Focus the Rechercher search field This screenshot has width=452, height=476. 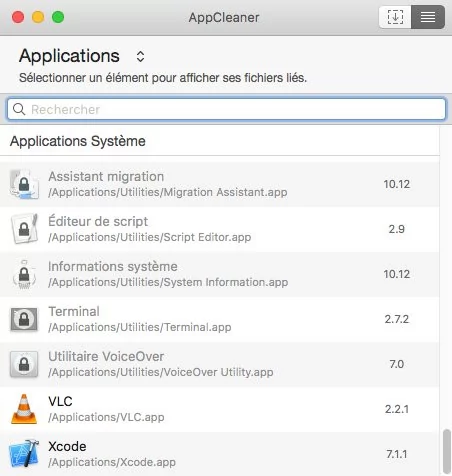(x=226, y=109)
